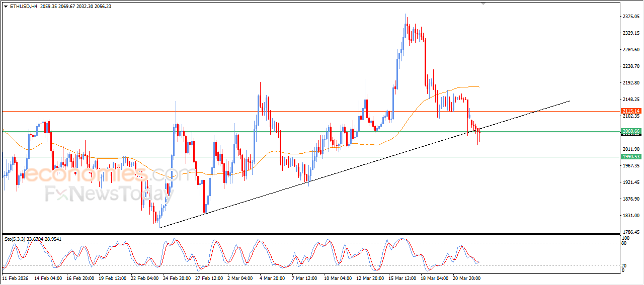Click the 22 Feb 04:00 time label
The image size is (644, 285).
145,278
